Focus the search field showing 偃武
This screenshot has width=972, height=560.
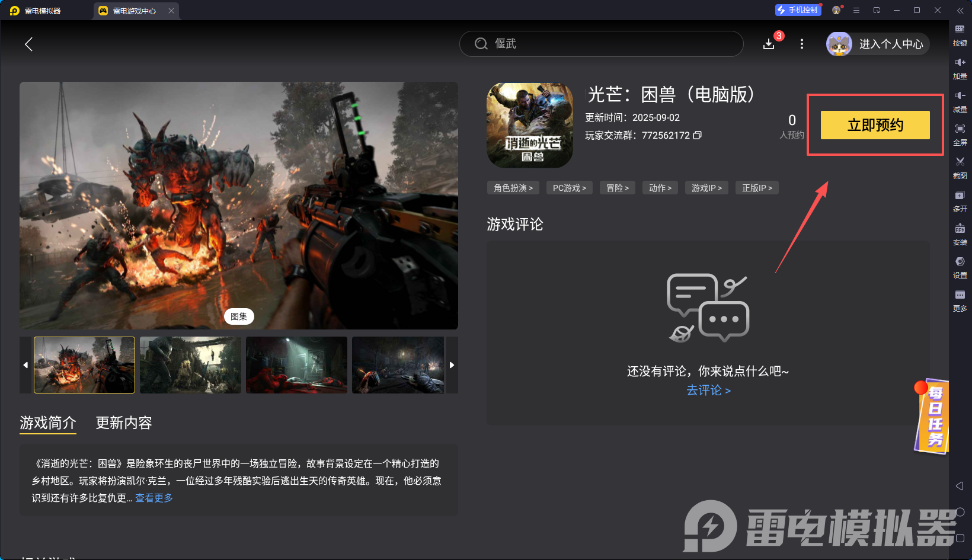[x=601, y=44]
